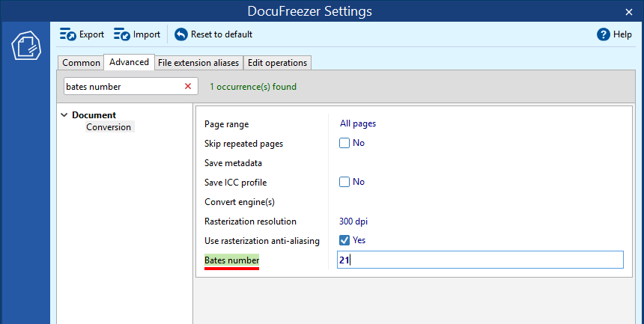Click the Export icon in toolbar
This screenshot has width=644, height=324.
pyautogui.click(x=67, y=34)
